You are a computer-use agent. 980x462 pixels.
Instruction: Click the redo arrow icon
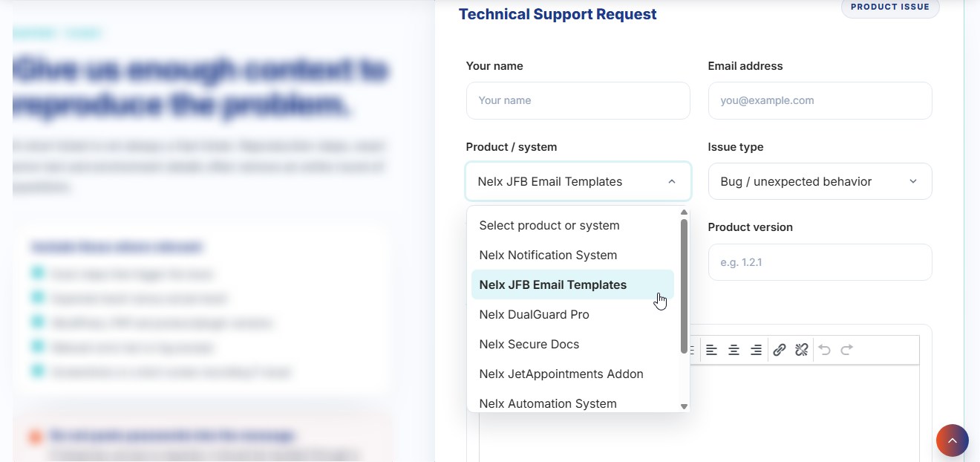tap(846, 350)
